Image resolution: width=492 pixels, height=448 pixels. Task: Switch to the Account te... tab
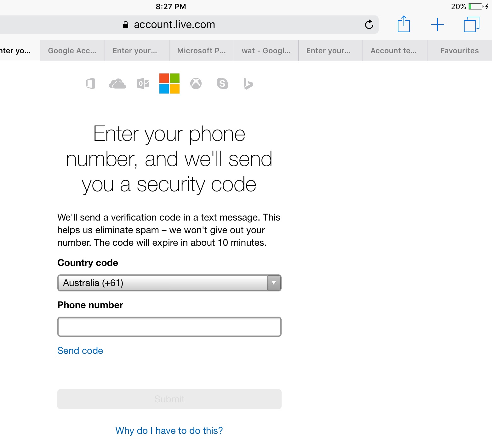[395, 51]
